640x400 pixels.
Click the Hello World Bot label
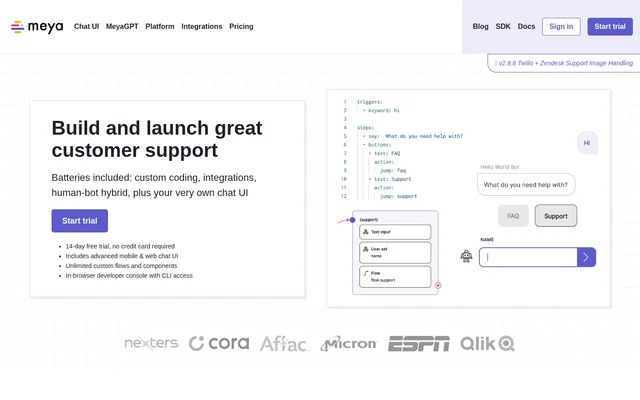pos(500,167)
